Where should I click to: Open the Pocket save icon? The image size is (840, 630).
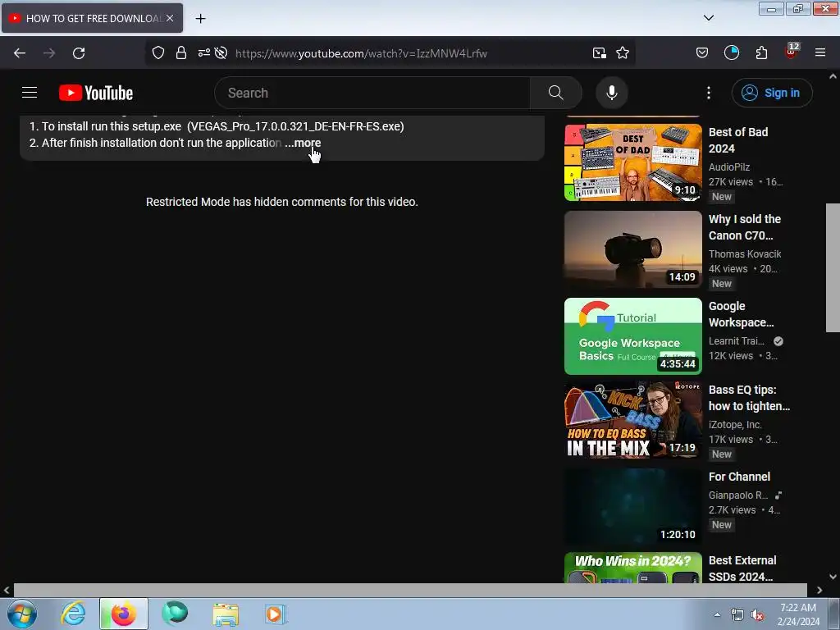(702, 52)
